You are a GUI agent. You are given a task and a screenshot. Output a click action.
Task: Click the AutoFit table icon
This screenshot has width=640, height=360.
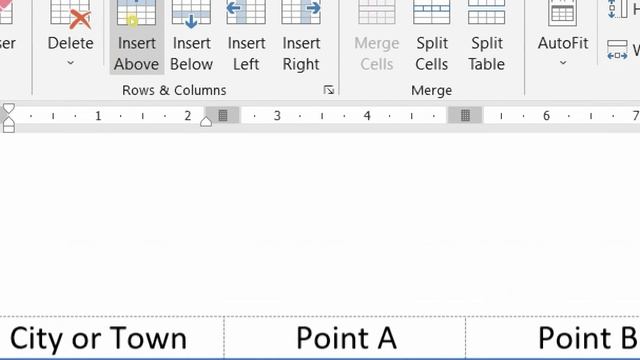[x=562, y=12]
